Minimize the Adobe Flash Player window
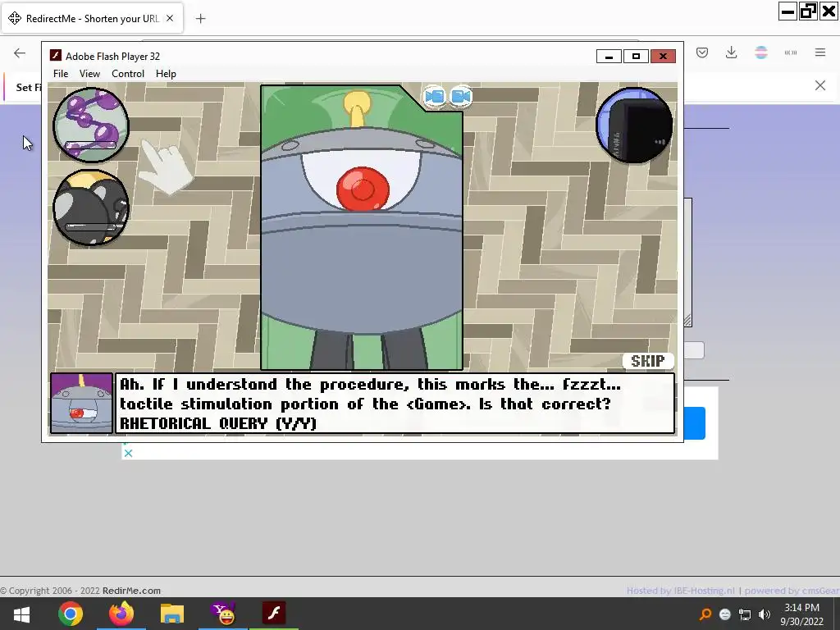 click(609, 57)
